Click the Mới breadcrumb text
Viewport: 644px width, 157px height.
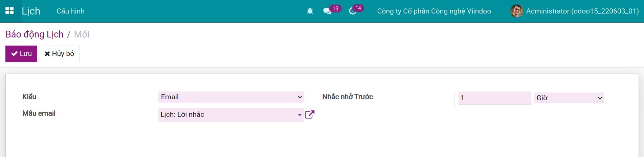click(82, 34)
